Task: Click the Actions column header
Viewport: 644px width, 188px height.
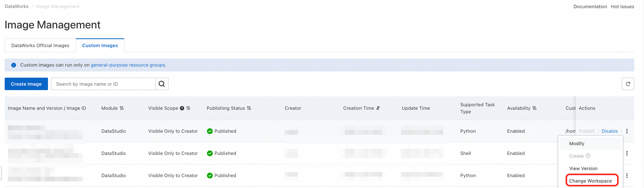Action: (x=587, y=108)
